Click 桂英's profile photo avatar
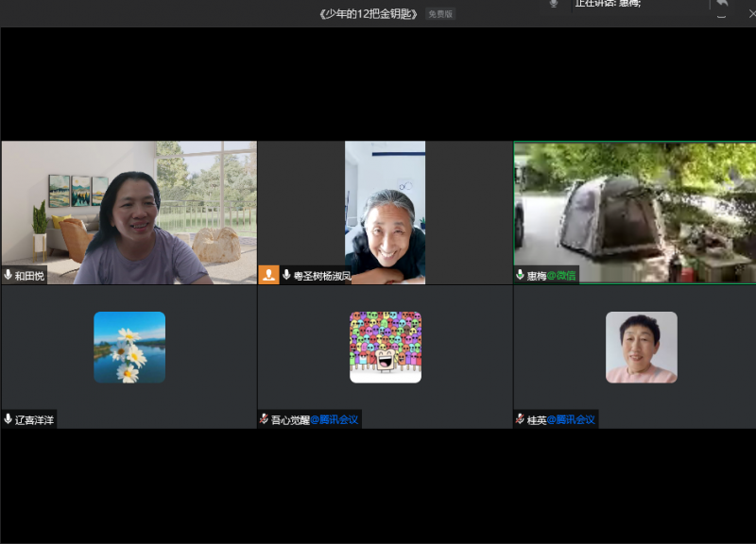The height and width of the screenshot is (544, 756). 641,347
